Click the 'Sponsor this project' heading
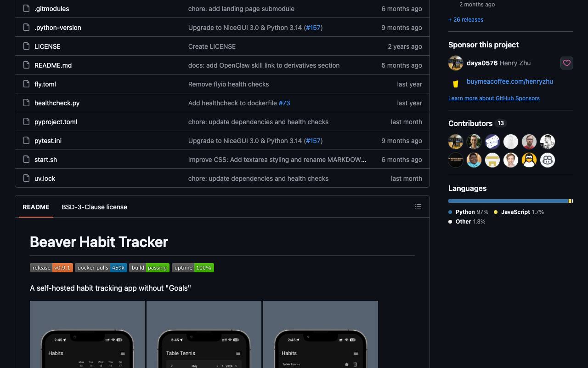The height and width of the screenshot is (368, 588). coord(483,45)
